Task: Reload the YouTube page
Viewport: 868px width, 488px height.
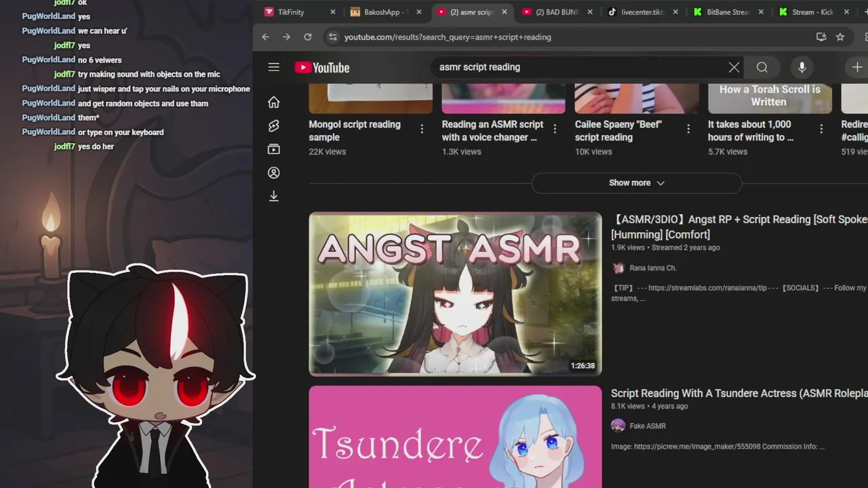Action: [x=308, y=37]
